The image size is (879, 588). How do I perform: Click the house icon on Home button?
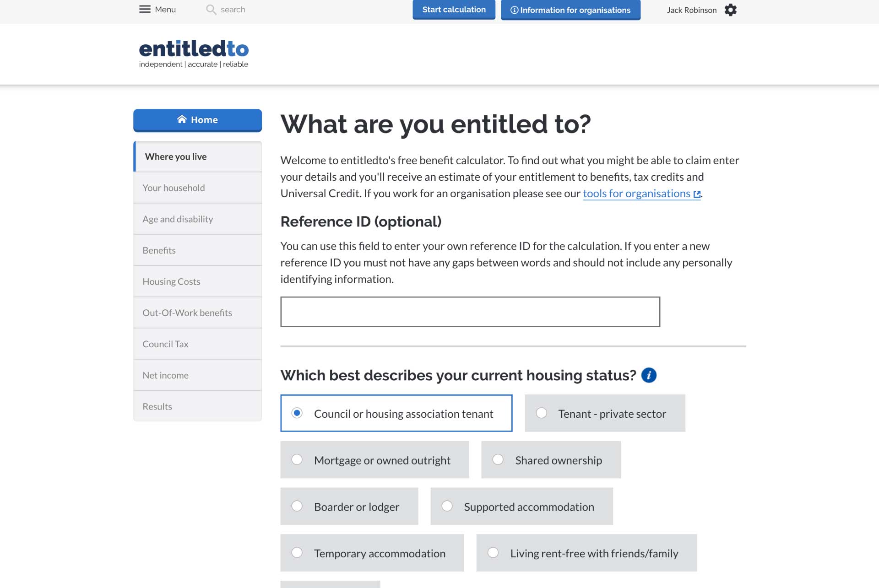(x=182, y=119)
